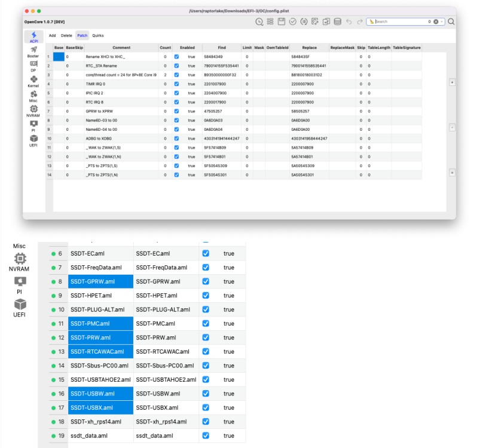
Task: Undo using the left arrow icon
Action: pos(349,22)
